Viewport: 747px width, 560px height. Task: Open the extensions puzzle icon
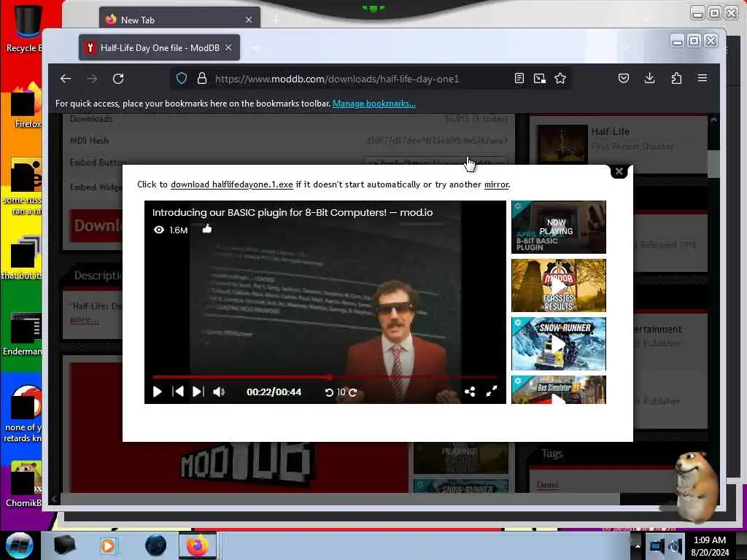tap(676, 78)
